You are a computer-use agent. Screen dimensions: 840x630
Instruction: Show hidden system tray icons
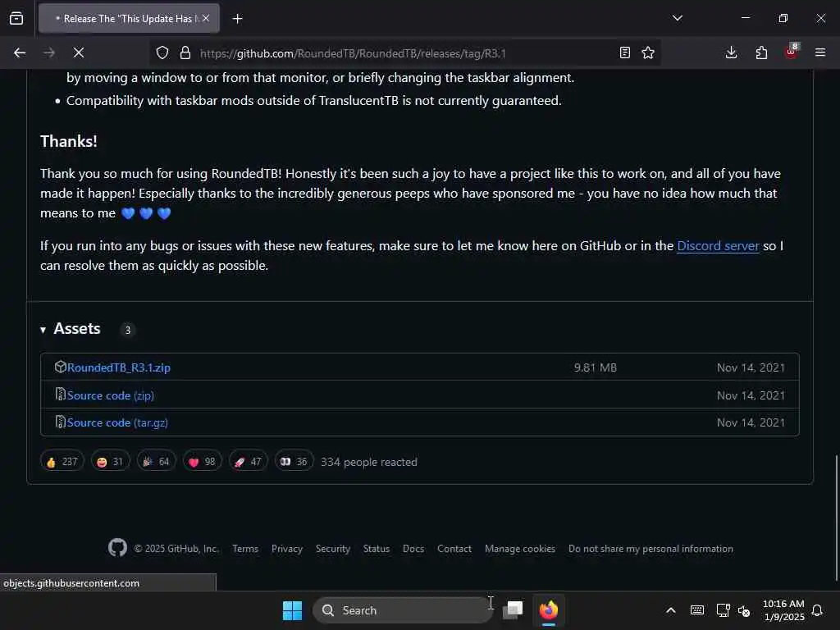click(x=670, y=610)
